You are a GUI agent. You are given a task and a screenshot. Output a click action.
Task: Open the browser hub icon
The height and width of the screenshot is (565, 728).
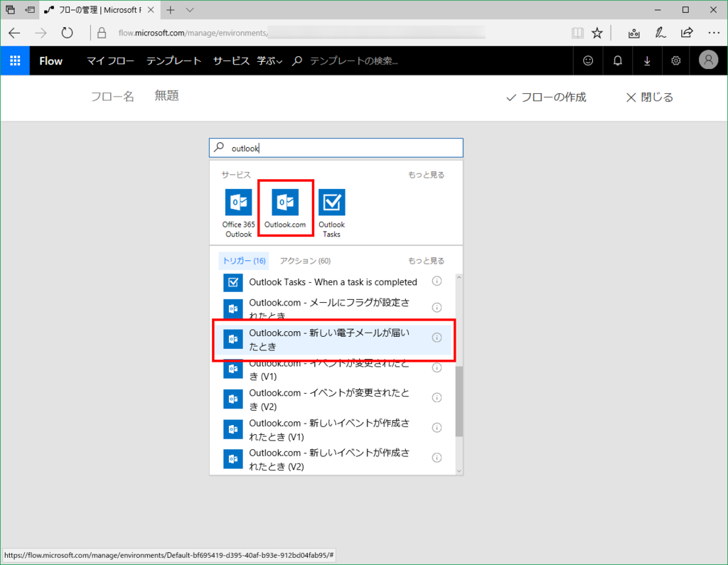(633, 33)
